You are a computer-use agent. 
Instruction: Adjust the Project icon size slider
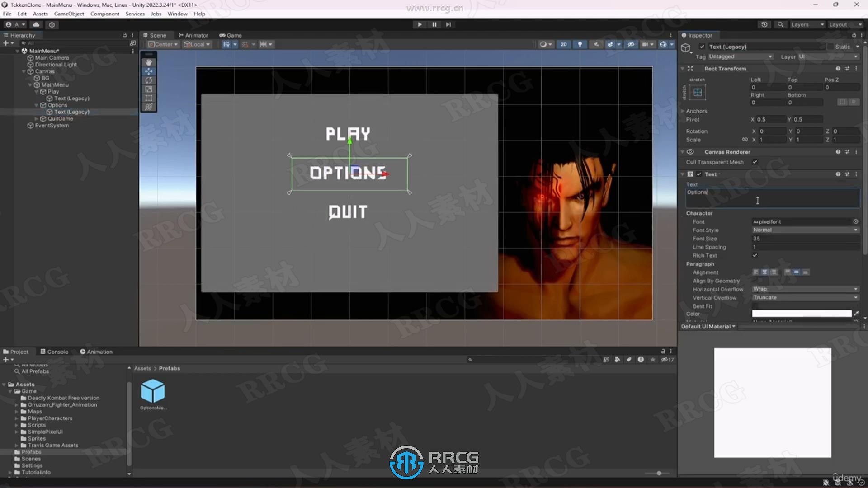pos(659,473)
